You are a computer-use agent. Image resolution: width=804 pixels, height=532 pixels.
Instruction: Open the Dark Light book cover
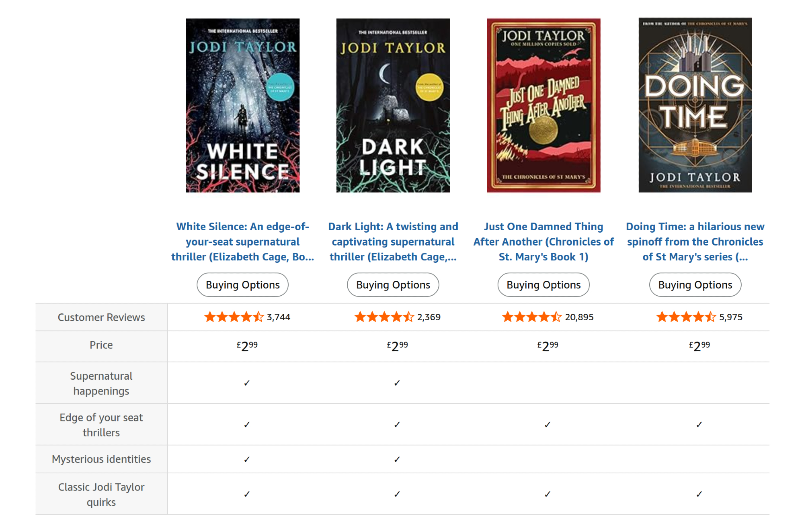[x=393, y=105]
